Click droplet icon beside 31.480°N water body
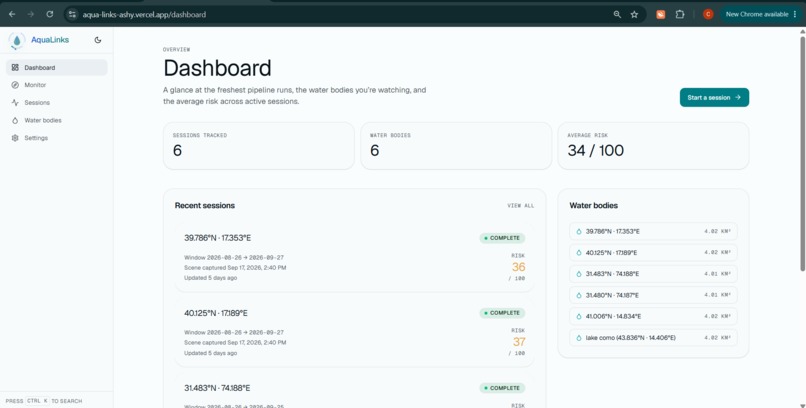The width and height of the screenshot is (806, 408). 579,295
